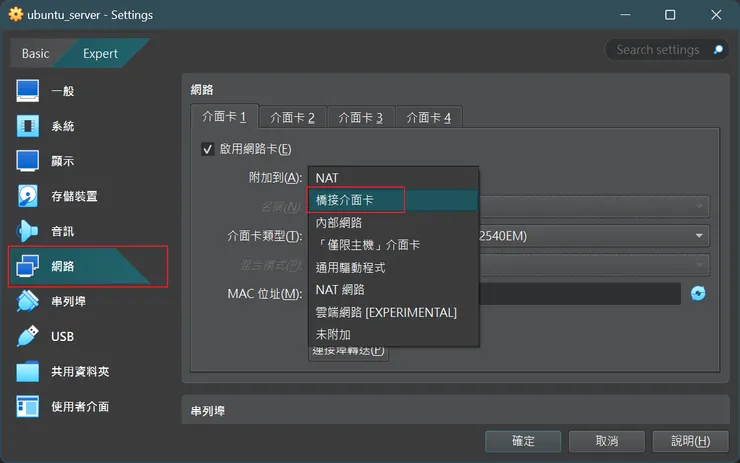Switch to 介面卡 1 tab

[224, 117]
